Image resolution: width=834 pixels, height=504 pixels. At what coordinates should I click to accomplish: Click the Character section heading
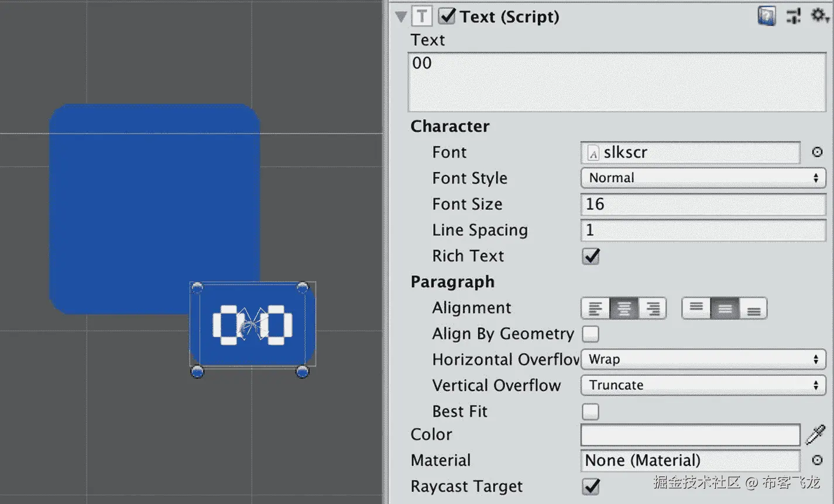(x=450, y=126)
